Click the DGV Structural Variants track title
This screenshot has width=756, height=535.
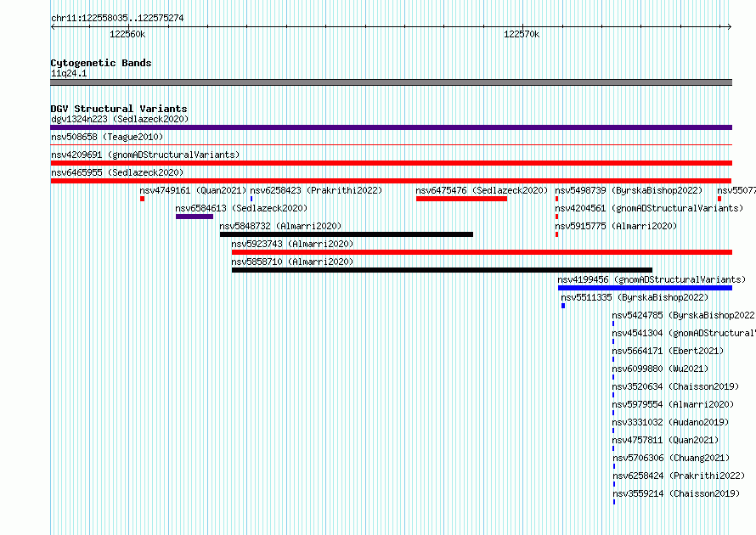pyautogui.click(x=119, y=109)
